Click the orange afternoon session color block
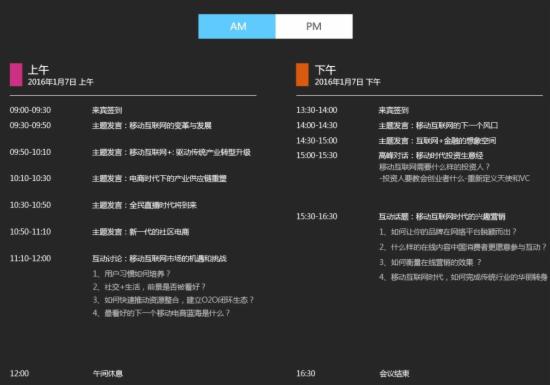 302,75
